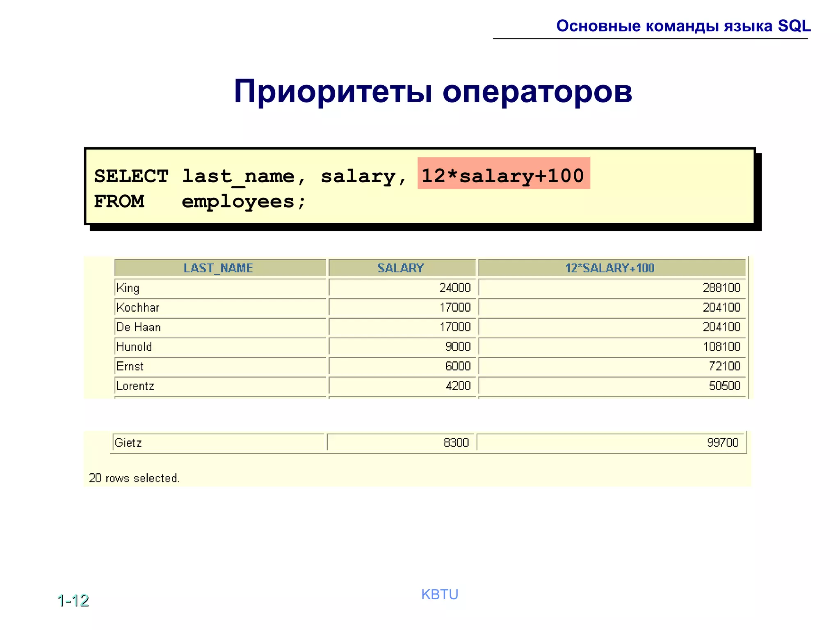Click 'last_name,' in the SQL query
This screenshot has width=840, height=630.
[x=244, y=177]
